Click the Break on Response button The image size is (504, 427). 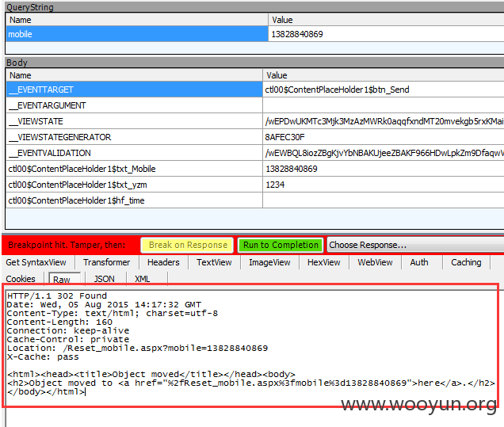[x=187, y=245]
